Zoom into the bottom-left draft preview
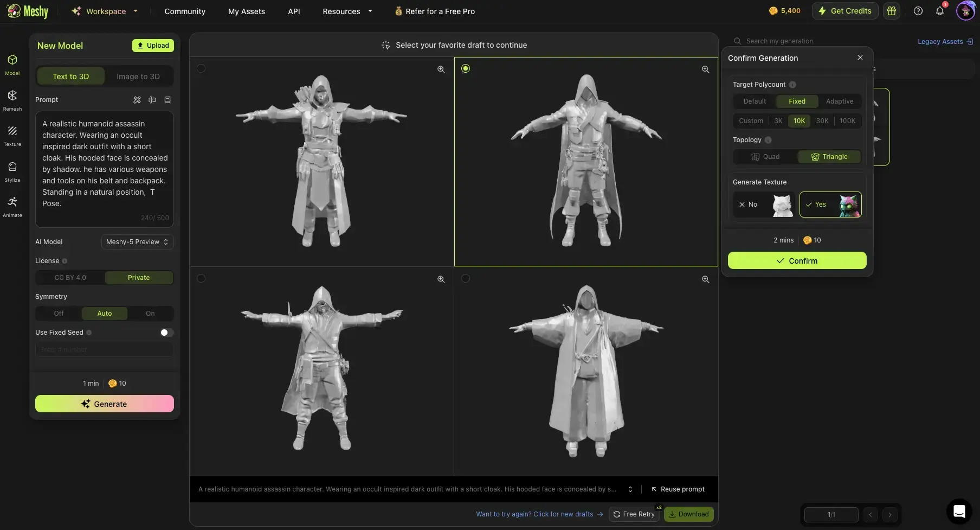The height and width of the screenshot is (530, 980). coord(441,279)
